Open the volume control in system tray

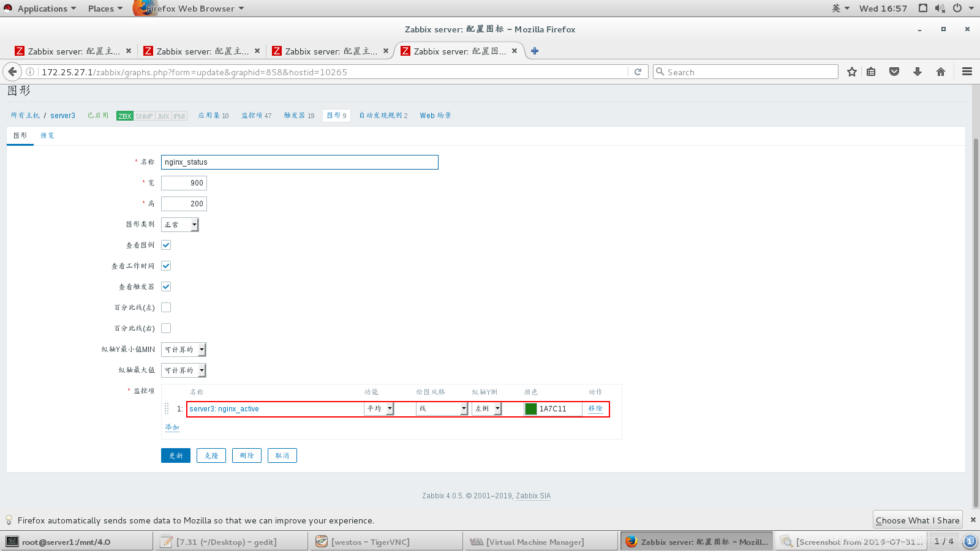(x=940, y=8)
